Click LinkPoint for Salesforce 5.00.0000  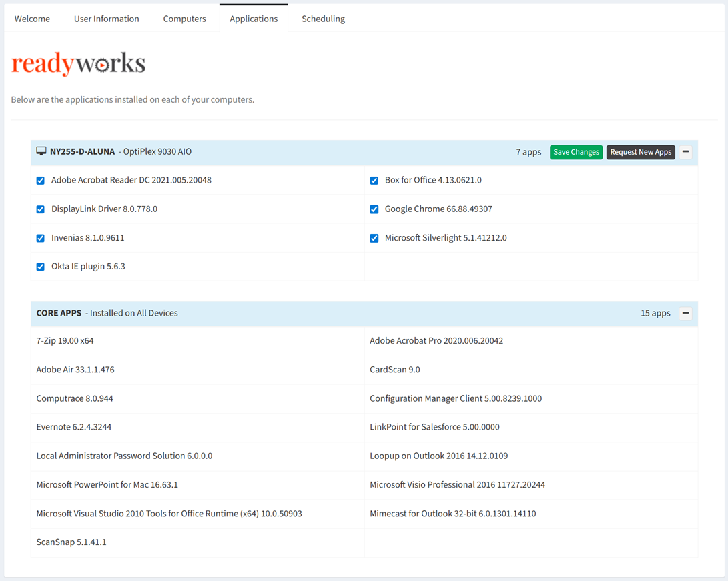[x=434, y=427]
